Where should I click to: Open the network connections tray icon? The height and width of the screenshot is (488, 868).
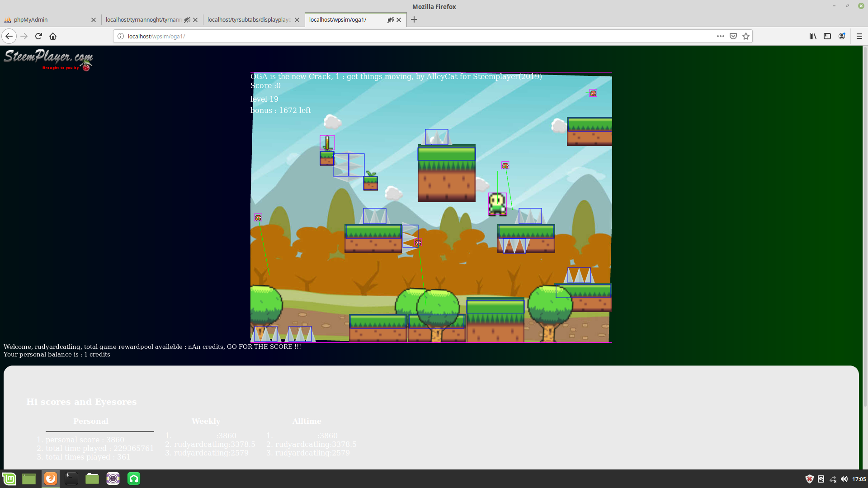[x=833, y=479]
